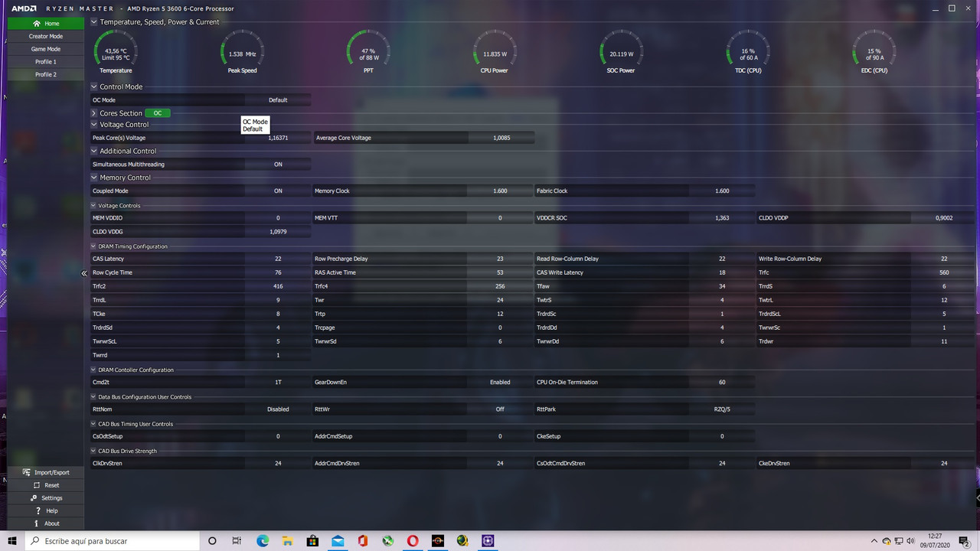
Task: Click the Windows search box
Action: [x=112, y=541]
